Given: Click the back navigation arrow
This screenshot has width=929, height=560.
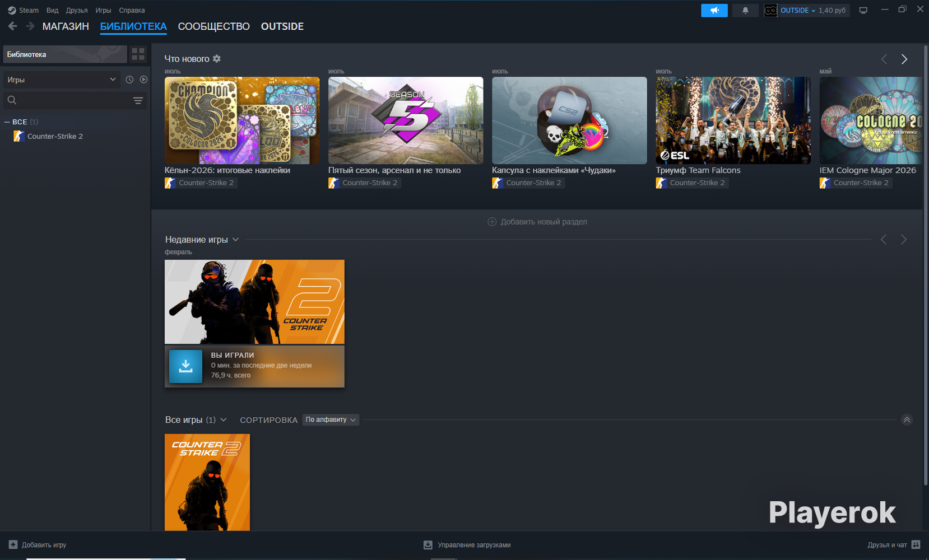Looking at the screenshot, I should pyautogui.click(x=12, y=26).
